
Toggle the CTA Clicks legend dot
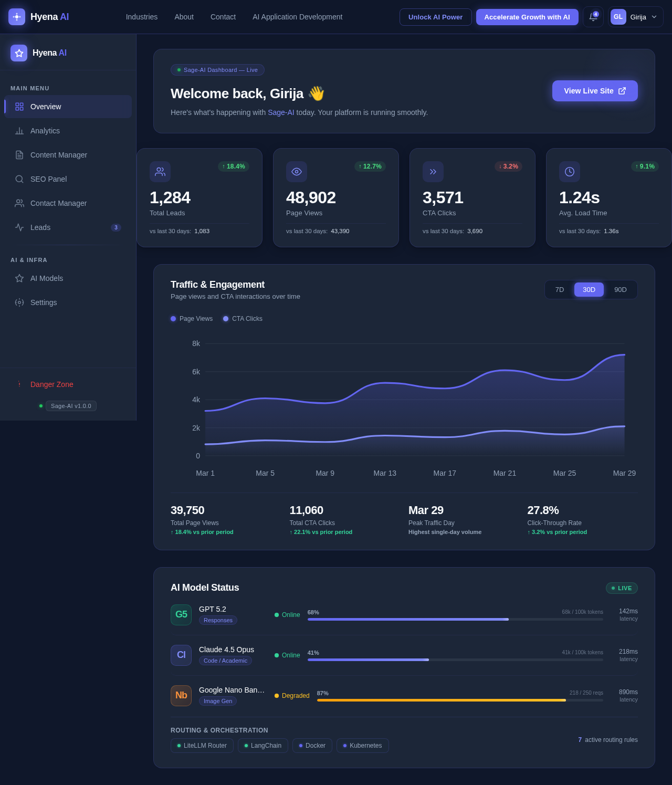[x=226, y=319]
